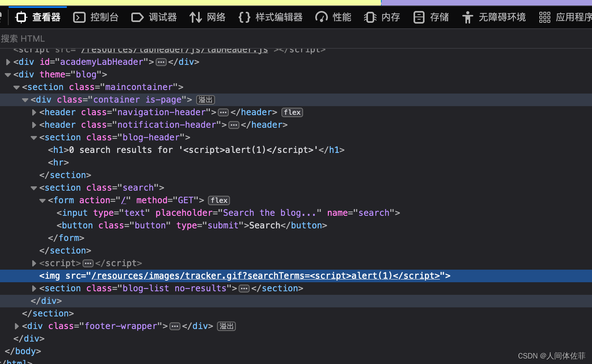Expand the blog-list no-results section

pos(34,289)
